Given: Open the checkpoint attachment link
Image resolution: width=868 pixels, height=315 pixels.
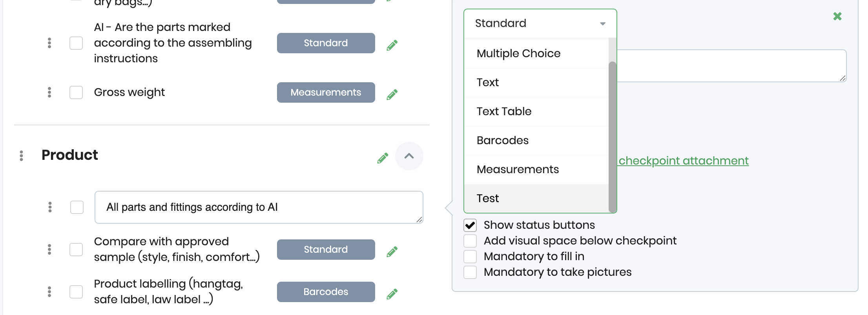Looking at the screenshot, I should pyautogui.click(x=683, y=161).
